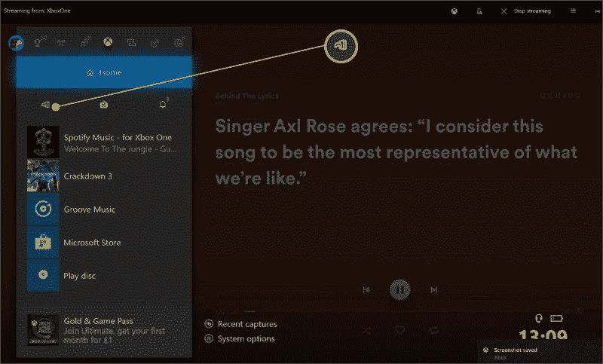Click the 'Welcome To The Jungle' song subtitle
This screenshot has height=364, width=603.
(x=121, y=148)
